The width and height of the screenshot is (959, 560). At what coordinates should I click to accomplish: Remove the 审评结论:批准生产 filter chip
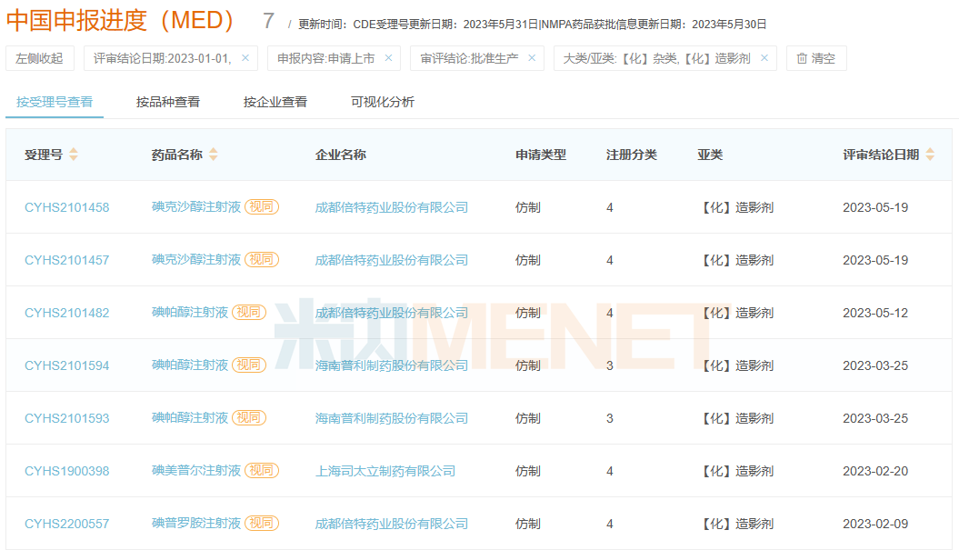[x=532, y=58]
